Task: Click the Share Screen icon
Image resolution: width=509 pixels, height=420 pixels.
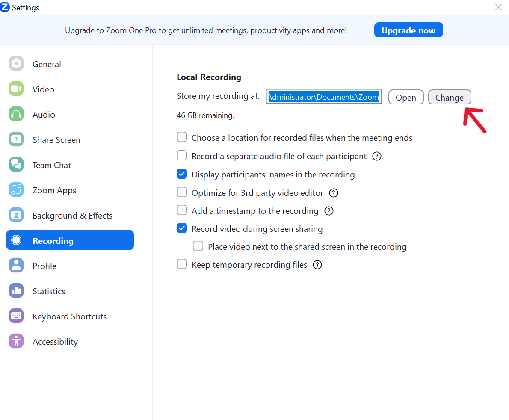Action: 16,139
